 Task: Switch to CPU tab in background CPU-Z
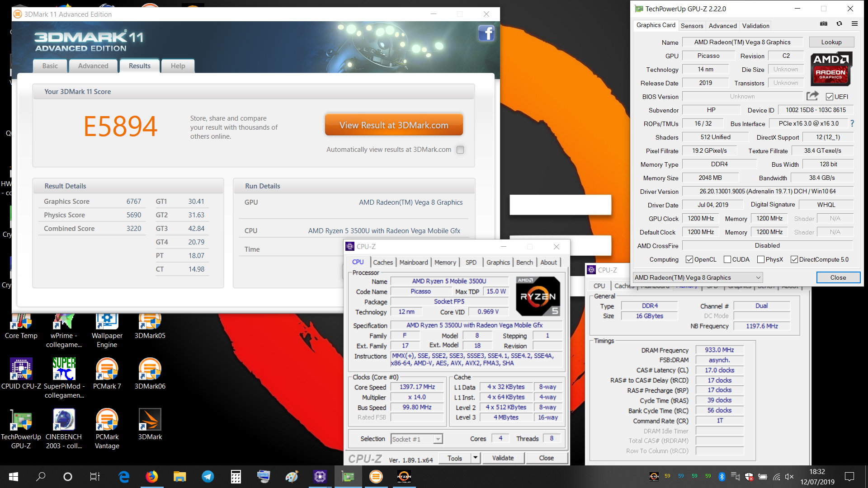(x=599, y=286)
